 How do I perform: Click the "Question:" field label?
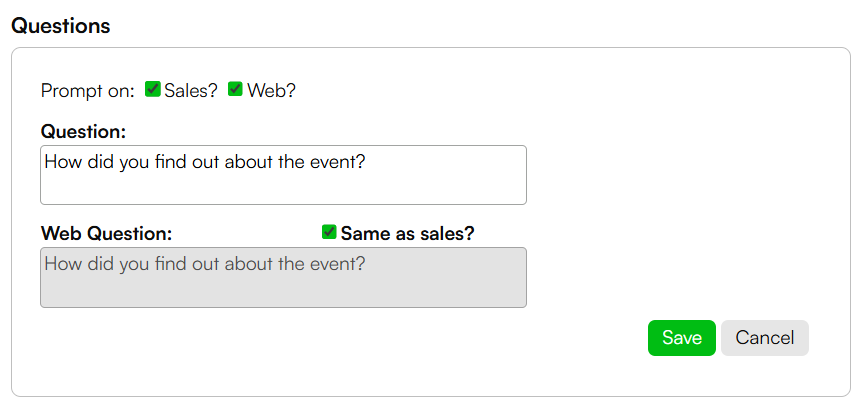tap(84, 131)
